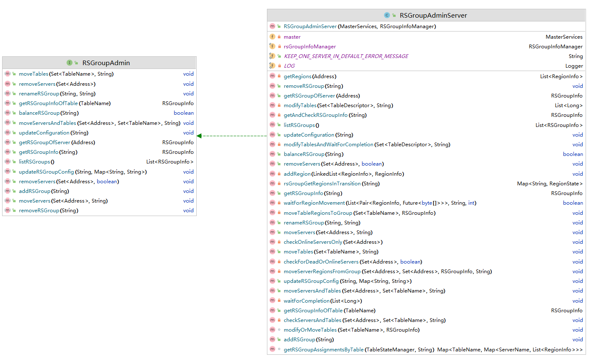This screenshot has height=364, width=594.
Task: Click the visibility icon beside modifyOrMoveTables
Action: click(x=279, y=330)
